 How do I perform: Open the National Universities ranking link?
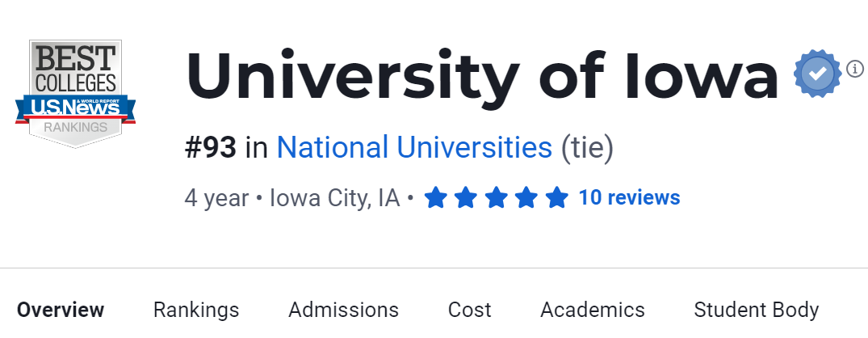tap(414, 148)
